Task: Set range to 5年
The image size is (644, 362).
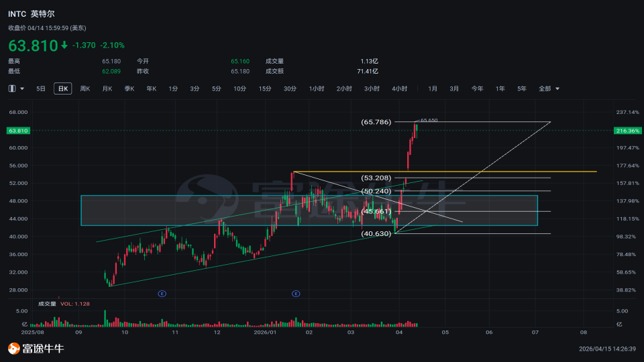Action: coord(522,88)
